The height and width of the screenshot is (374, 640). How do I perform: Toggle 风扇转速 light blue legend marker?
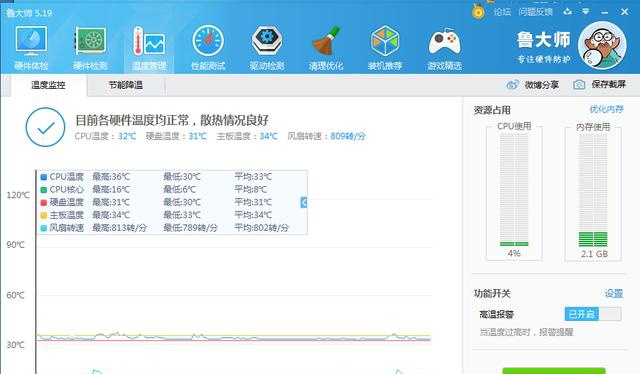(x=44, y=228)
